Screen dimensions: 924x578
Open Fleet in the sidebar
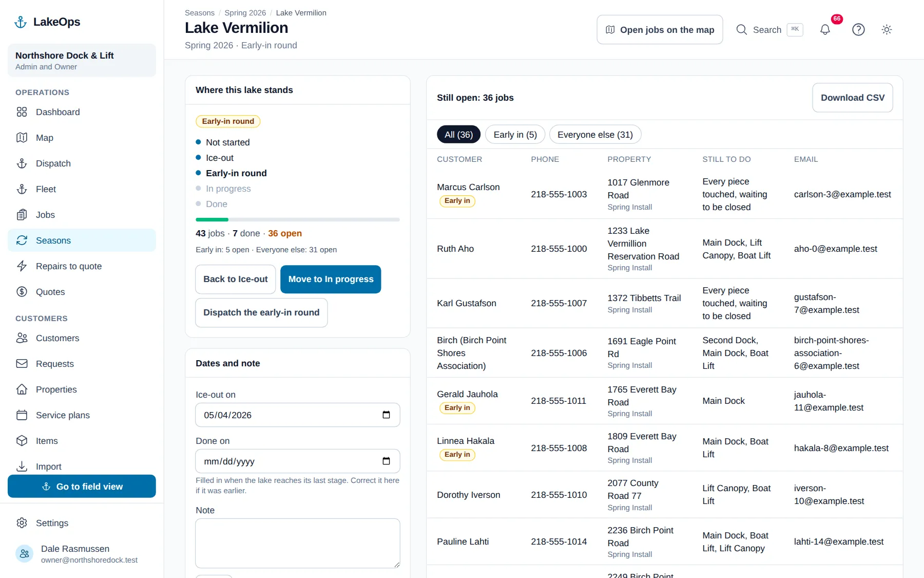point(82,189)
